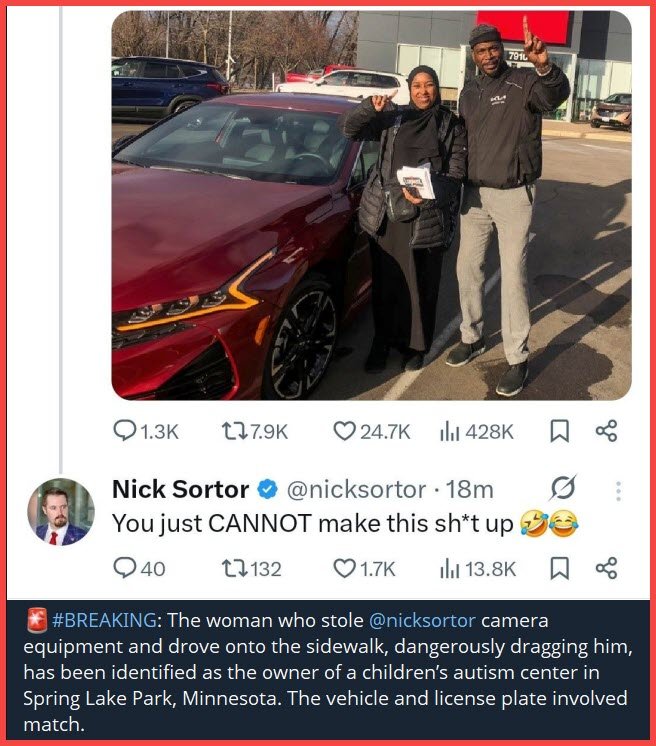Like Nick Sortor's reply with 1.7K likes

pyautogui.click(x=364, y=568)
